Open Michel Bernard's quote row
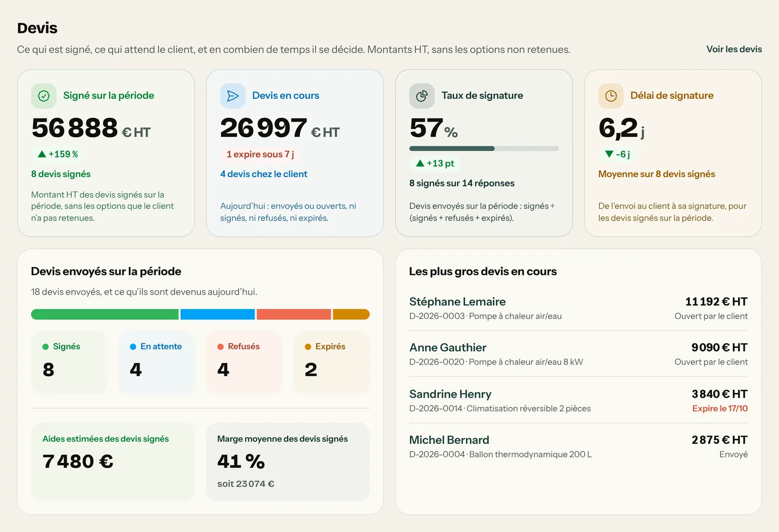The width and height of the screenshot is (779, 532). coord(578,446)
